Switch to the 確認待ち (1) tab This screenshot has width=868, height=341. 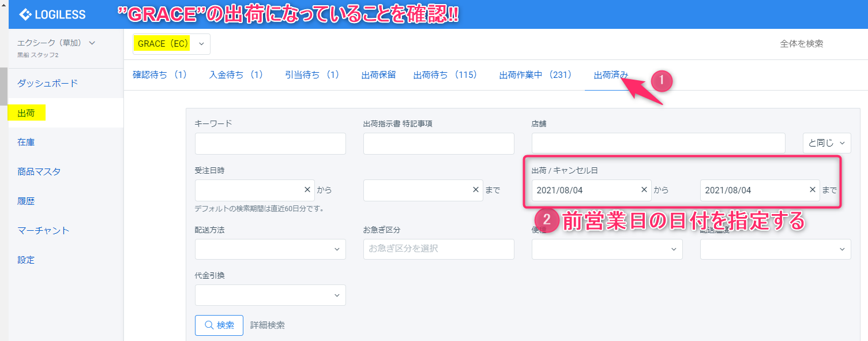[160, 75]
